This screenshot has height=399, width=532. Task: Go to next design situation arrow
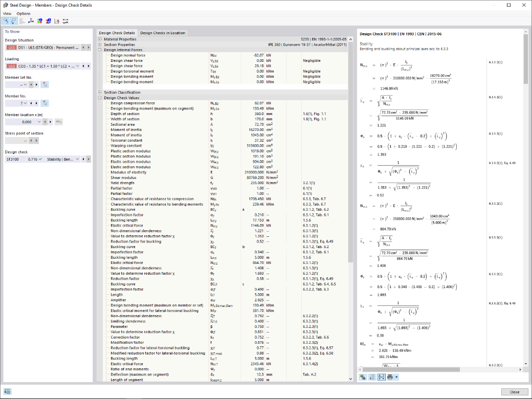(88, 48)
